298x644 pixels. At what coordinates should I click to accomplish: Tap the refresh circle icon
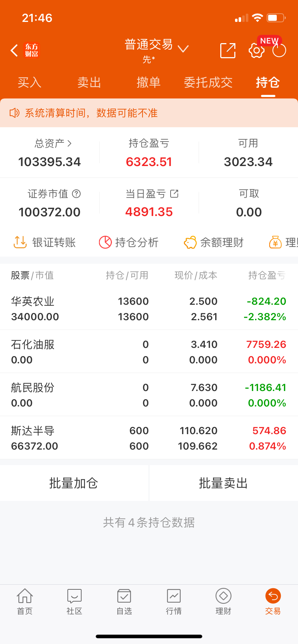pos(279,51)
